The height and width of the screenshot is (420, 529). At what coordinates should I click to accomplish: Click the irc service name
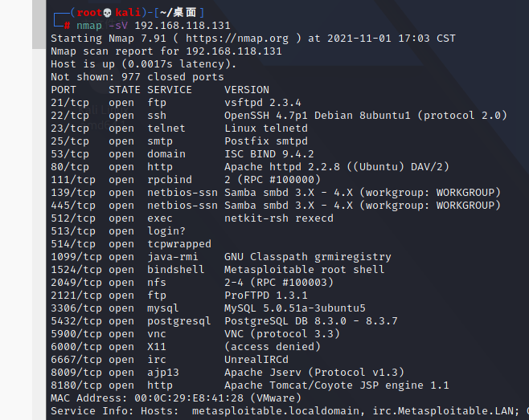pos(157,360)
